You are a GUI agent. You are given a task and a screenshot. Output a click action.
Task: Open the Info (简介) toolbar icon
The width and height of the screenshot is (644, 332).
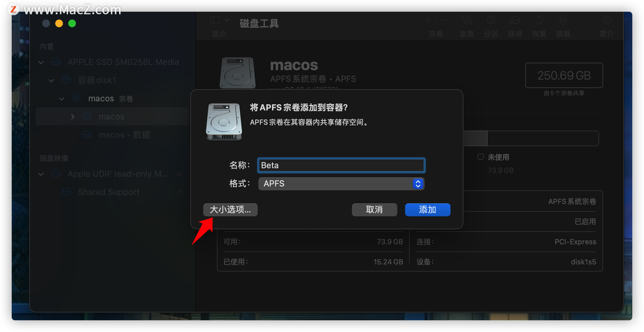coord(606,20)
